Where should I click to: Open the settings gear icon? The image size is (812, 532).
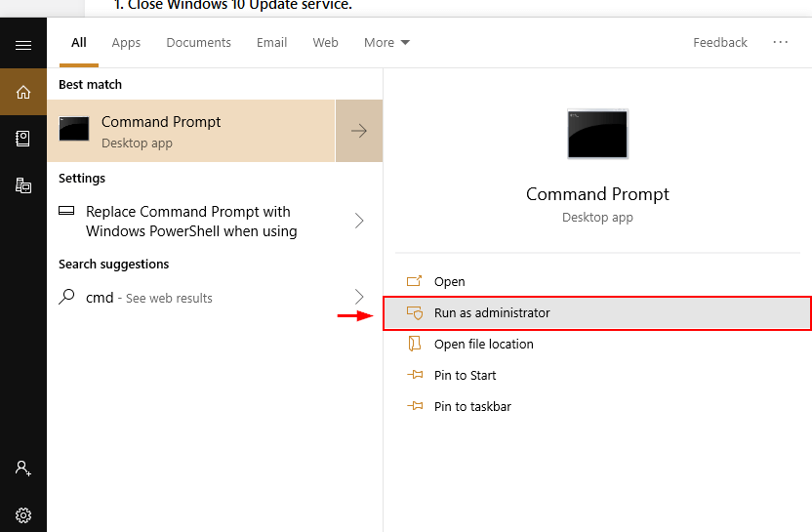(x=23, y=515)
